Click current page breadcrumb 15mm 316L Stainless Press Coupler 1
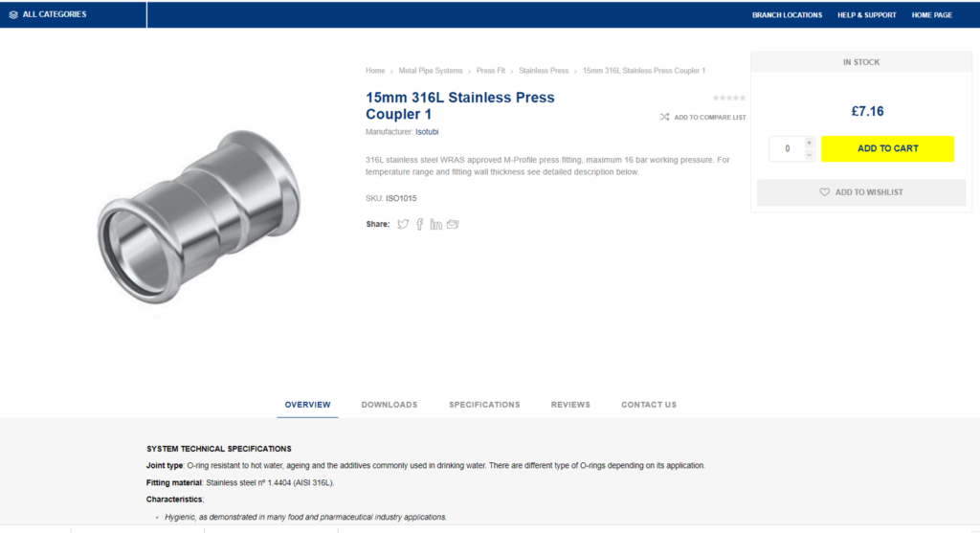Viewport: 980px width, 533px height. [x=644, y=71]
